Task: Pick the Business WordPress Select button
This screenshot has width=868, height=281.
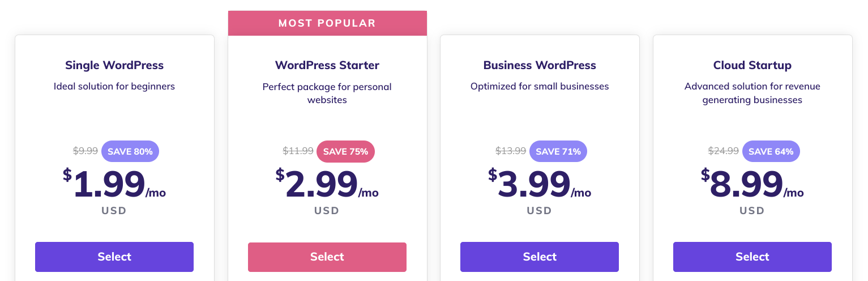Action: (540, 257)
